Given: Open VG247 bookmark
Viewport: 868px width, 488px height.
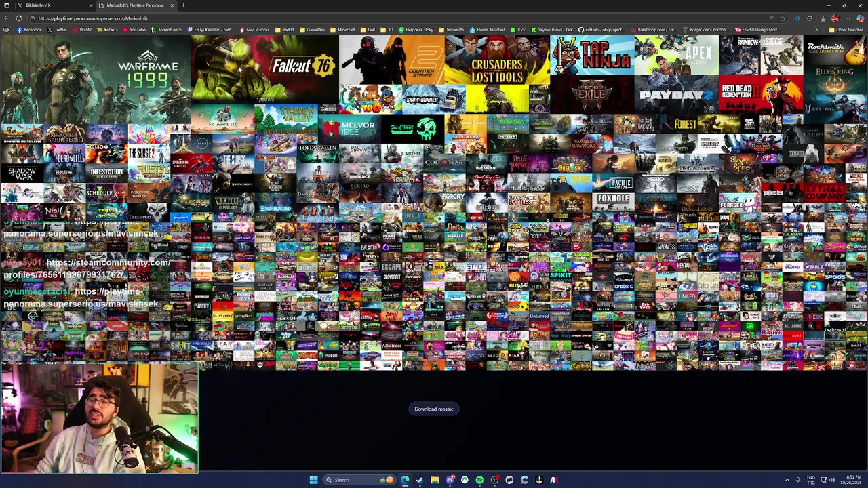Looking at the screenshot, I should tap(83, 30).
